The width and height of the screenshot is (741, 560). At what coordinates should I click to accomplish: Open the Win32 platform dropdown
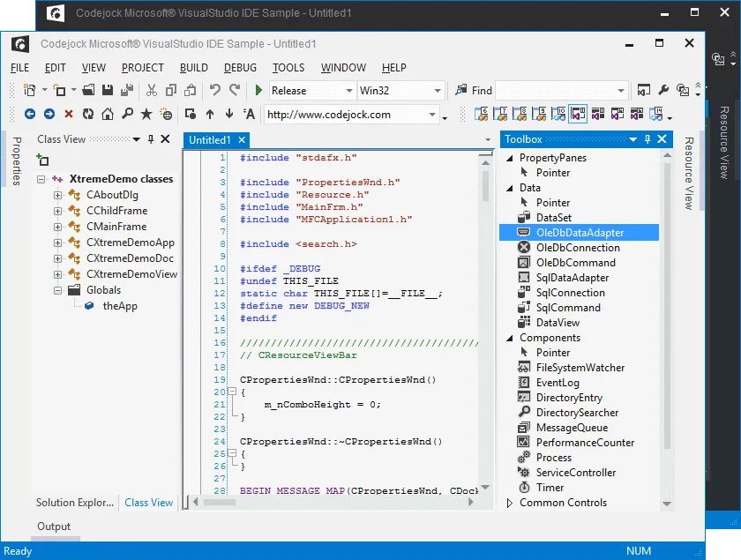coord(438,90)
